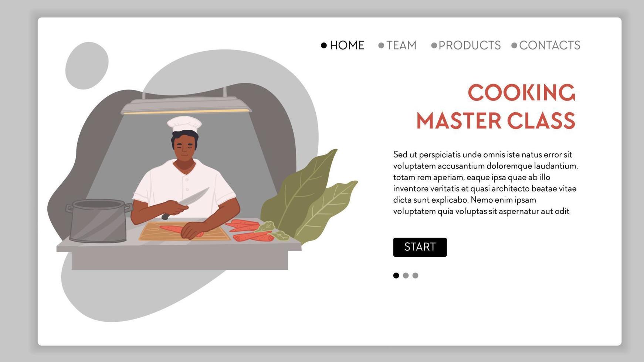Click the bullet dot beside CONTACTS

pyautogui.click(x=514, y=45)
